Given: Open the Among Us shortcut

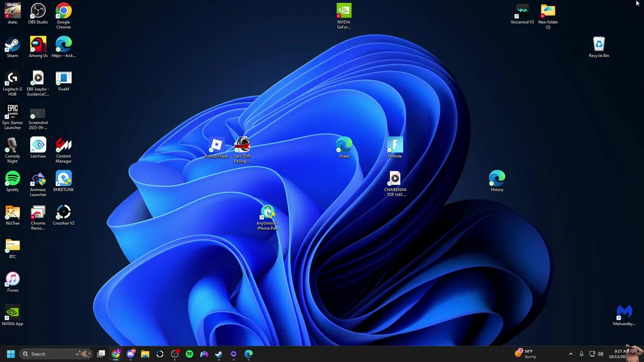Looking at the screenshot, I should coord(38,48).
